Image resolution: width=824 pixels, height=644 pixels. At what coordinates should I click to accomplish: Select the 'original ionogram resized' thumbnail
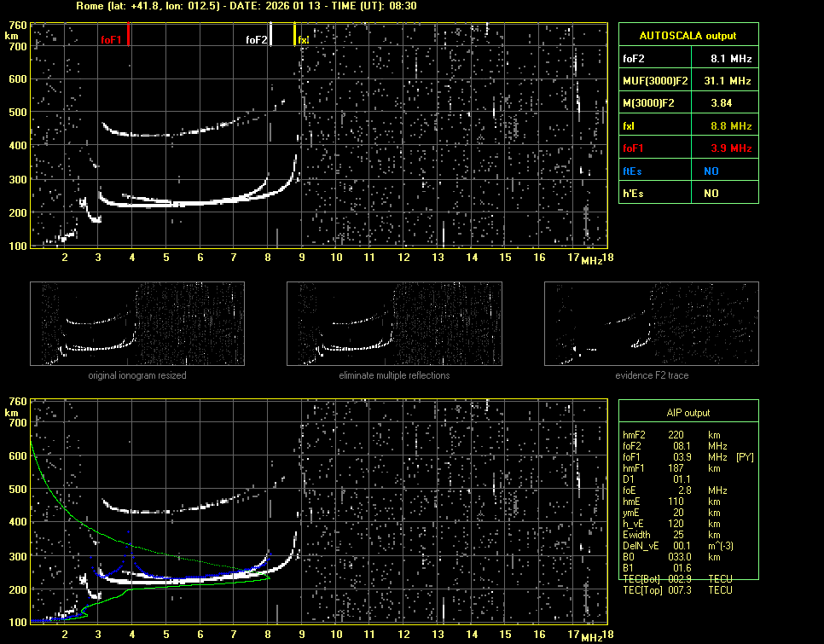[x=137, y=324]
